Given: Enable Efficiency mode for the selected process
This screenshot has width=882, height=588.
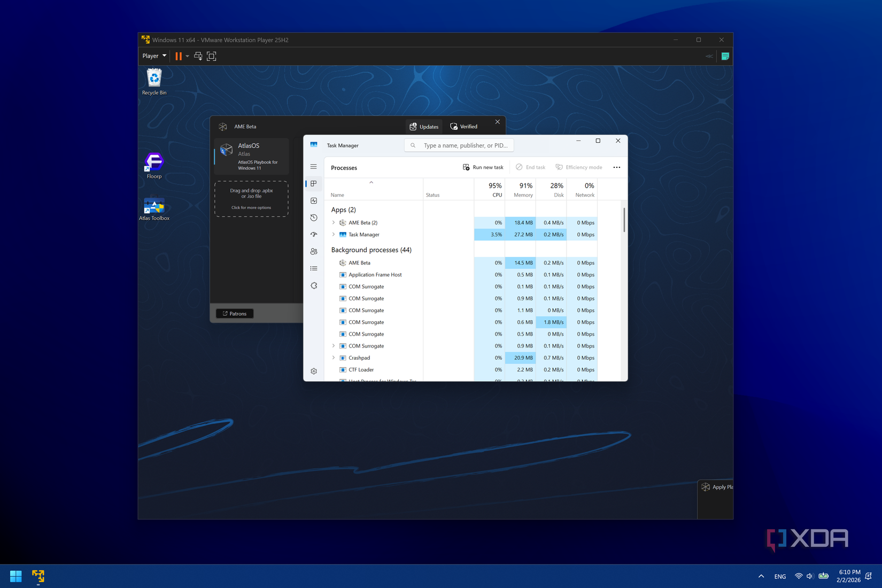Looking at the screenshot, I should pyautogui.click(x=578, y=167).
